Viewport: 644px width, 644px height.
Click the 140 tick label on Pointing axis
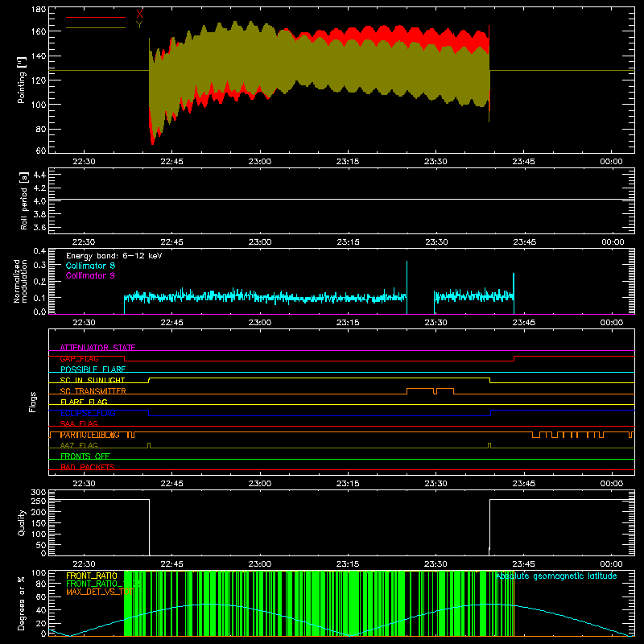(x=39, y=56)
